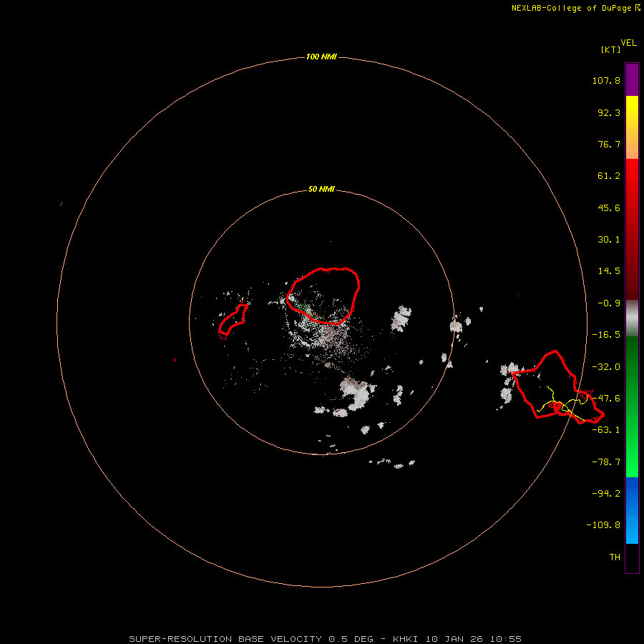Select the -63.1 legend value
The height and width of the screenshot is (644, 644).
click(x=606, y=430)
